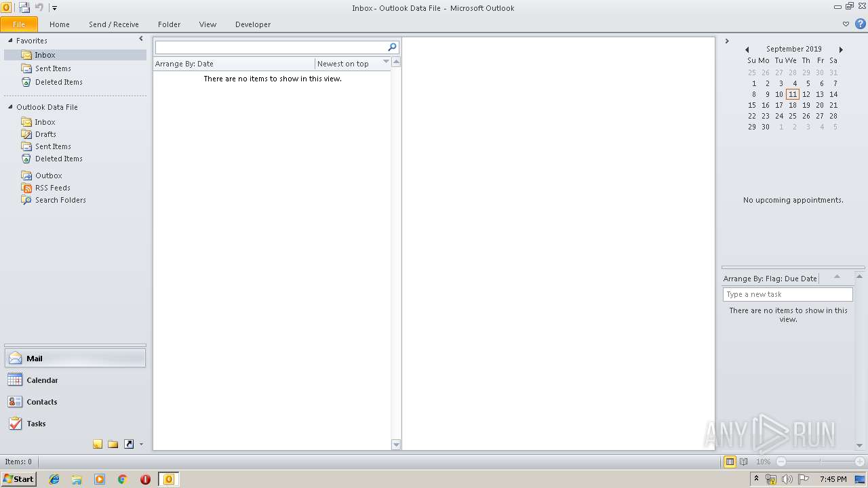
Task: Click Arrange By: Flag: Due Date header
Action: tap(770, 279)
